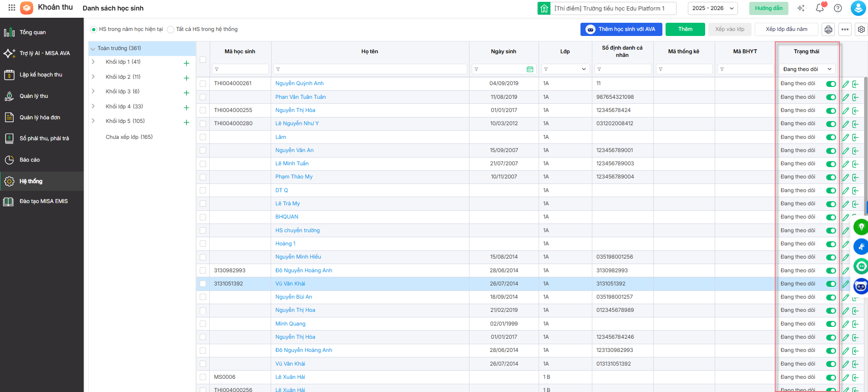Select HS trong năm học hiện tại radio
This screenshot has width=868, height=392.
[94, 30]
